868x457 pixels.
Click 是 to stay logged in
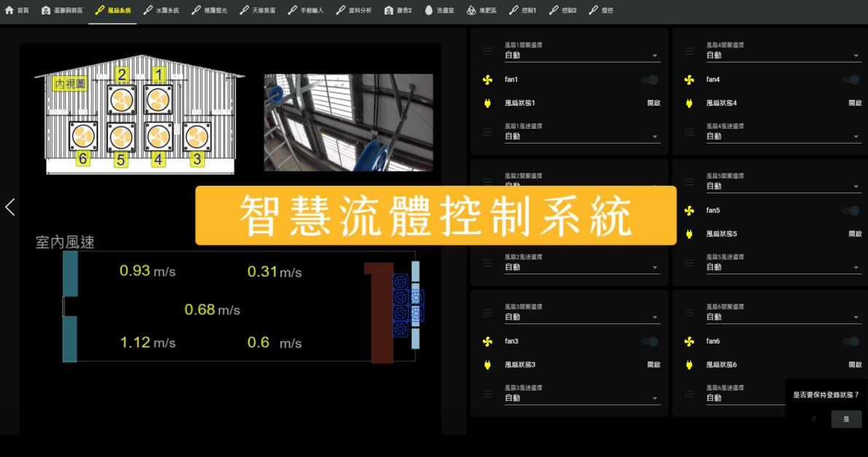846,419
